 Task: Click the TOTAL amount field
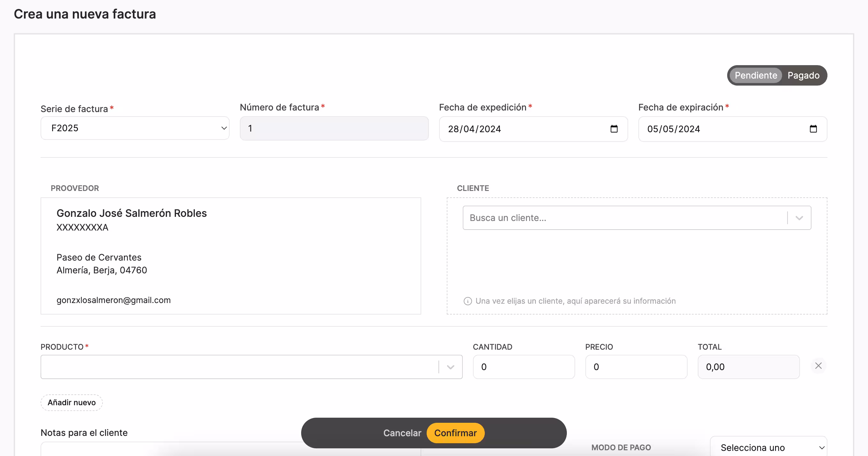coord(748,367)
